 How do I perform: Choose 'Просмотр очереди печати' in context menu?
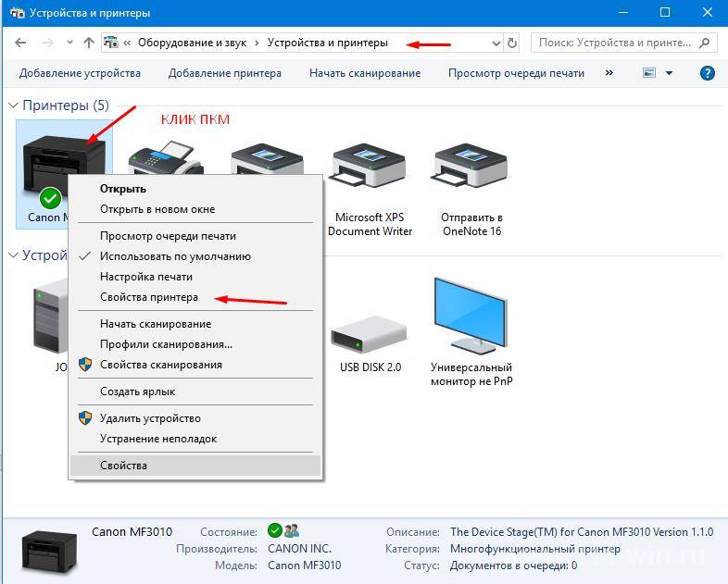(195, 236)
